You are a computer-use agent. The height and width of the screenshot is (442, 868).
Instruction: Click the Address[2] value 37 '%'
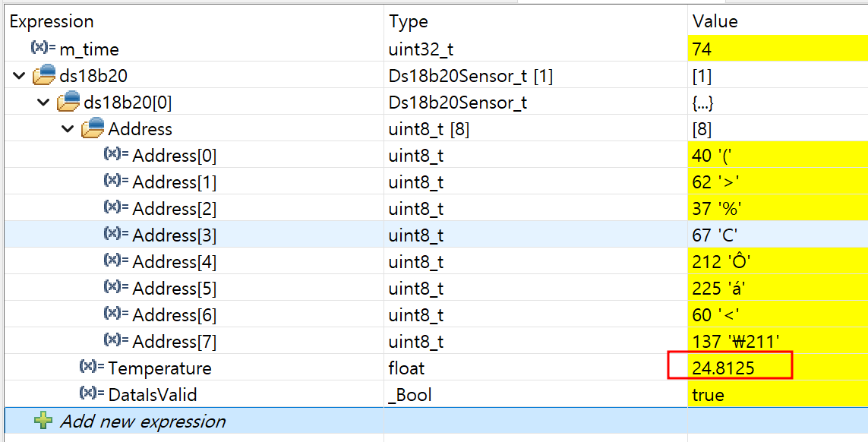717,209
